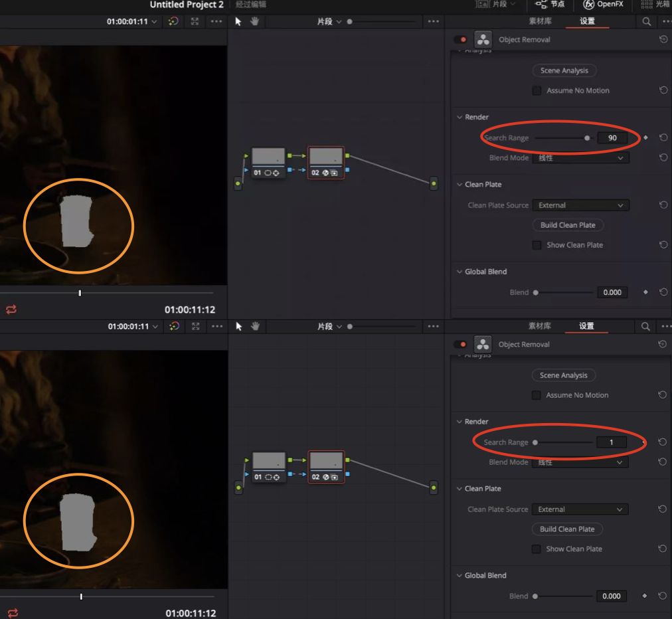Open the Blend Mode dropdown in the upper panel
This screenshot has width=672, height=619.
coord(581,158)
